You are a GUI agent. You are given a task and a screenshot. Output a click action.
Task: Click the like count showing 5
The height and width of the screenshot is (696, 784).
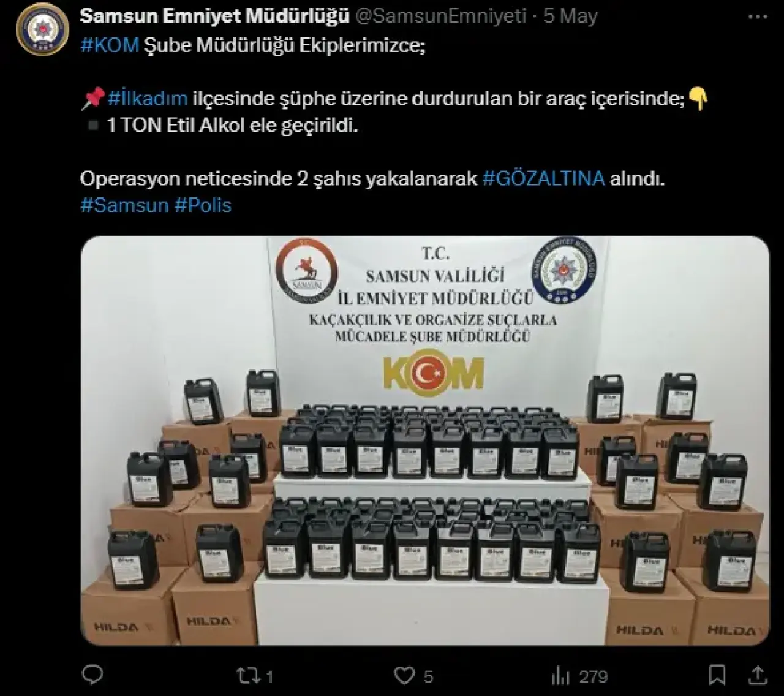click(428, 676)
